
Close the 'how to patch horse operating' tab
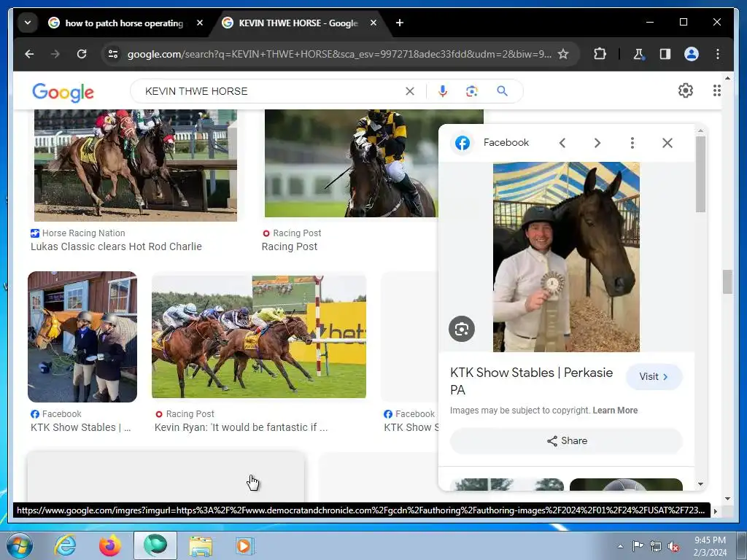point(200,23)
